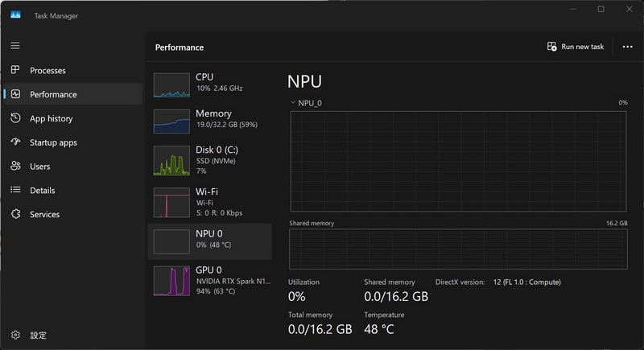644x350 pixels.
Task: Click the Shared memory 0.0/16.2 GB value
Action: coord(396,296)
